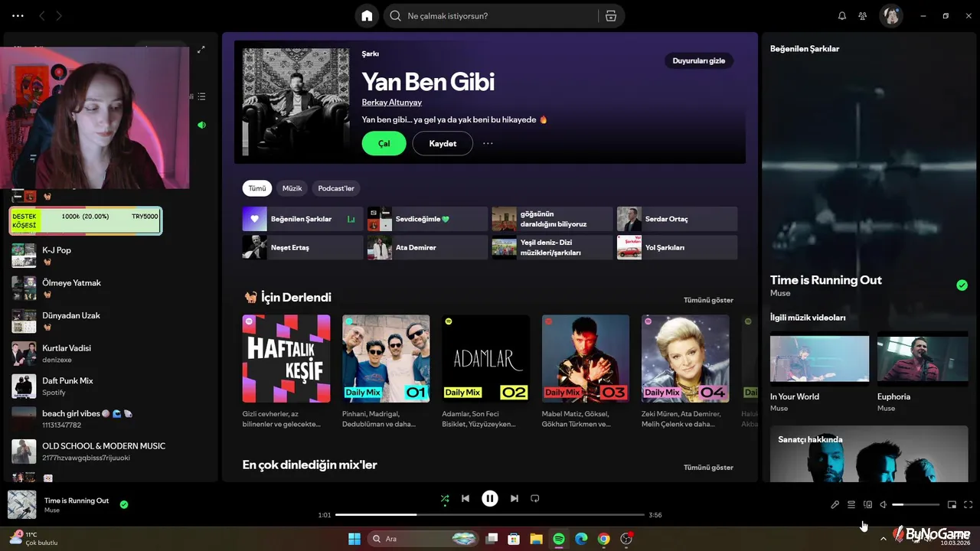Open the Neşet Ertaş tile
This screenshot has height=551, width=980.
coord(302,247)
